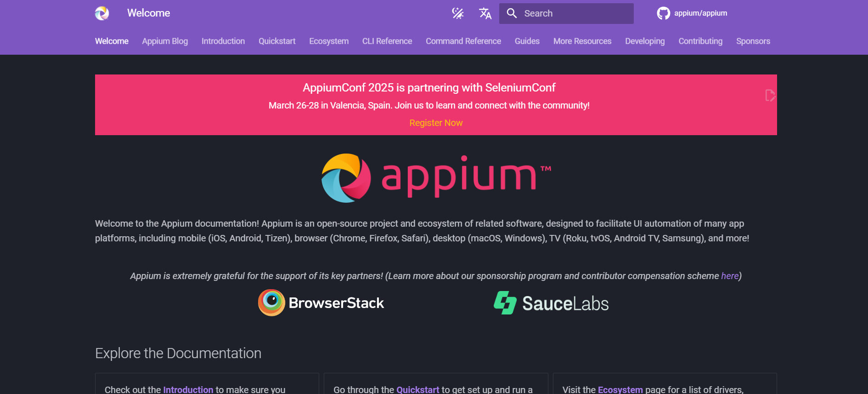Click the AppiumConf 2025 banner heading
The height and width of the screenshot is (394, 868).
tap(429, 87)
